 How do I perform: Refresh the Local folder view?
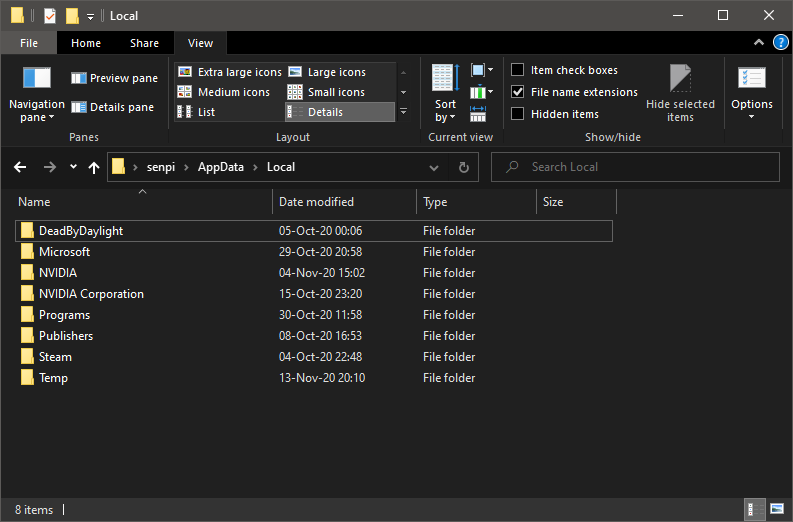(x=462, y=167)
